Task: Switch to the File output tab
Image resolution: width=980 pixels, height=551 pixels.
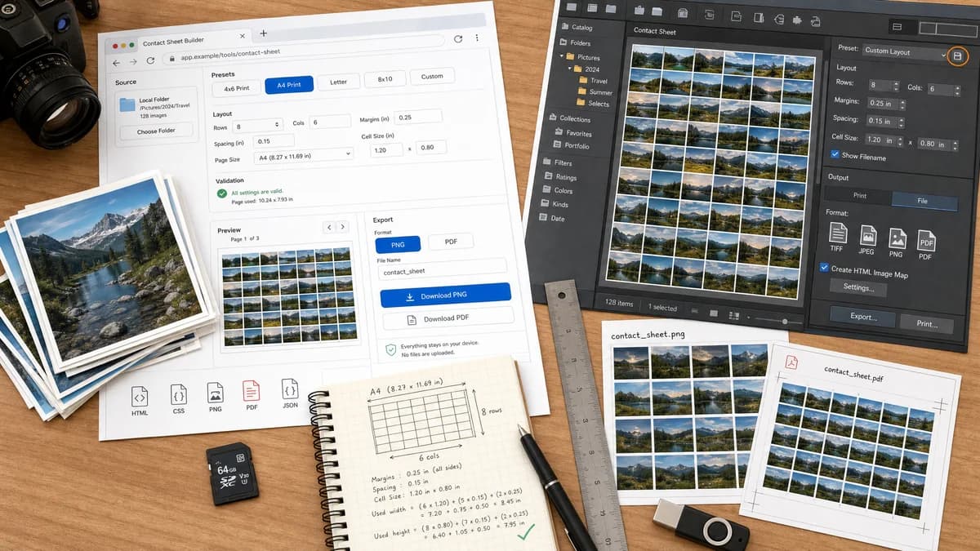Action: click(925, 200)
